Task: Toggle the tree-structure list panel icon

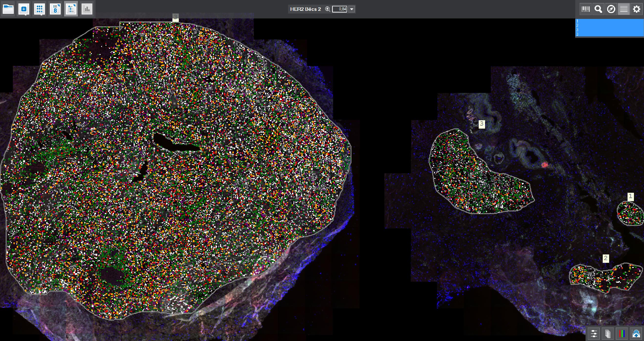Action: click(71, 9)
